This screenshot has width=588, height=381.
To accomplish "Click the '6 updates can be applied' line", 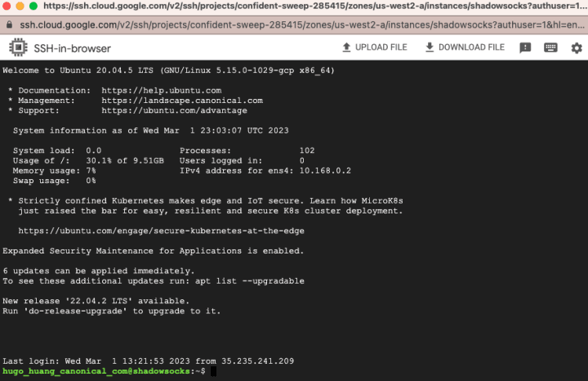I will (98, 271).
